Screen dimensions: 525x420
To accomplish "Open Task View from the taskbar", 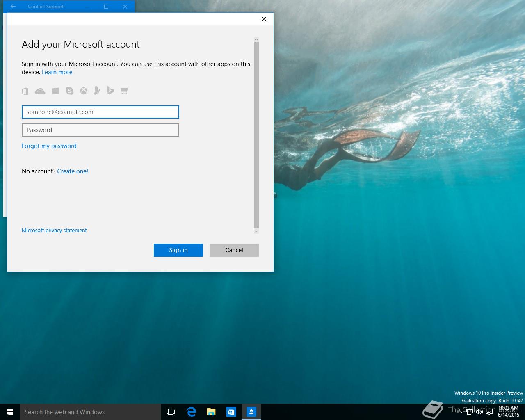I will coord(171,412).
